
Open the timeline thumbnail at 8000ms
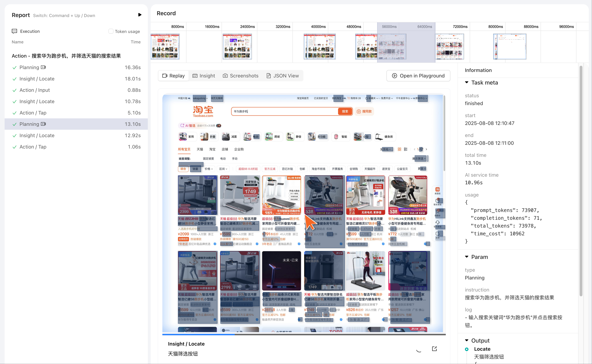(165, 46)
